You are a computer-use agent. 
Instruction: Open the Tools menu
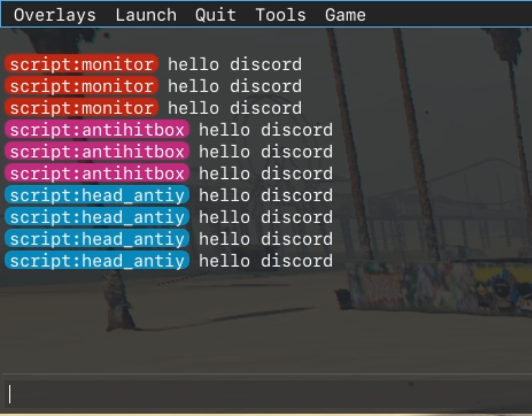click(281, 15)
